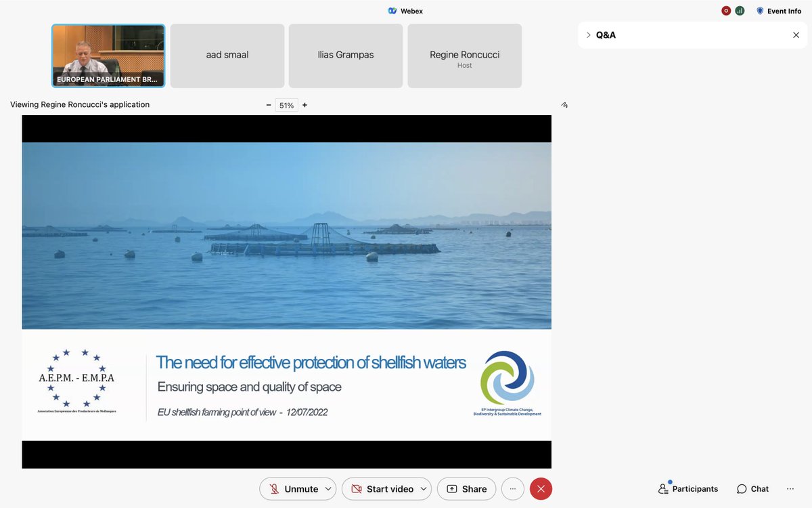Viewport: 812px width, 508px height.
Task: Open the Participants panel
Action: [688, 489]
